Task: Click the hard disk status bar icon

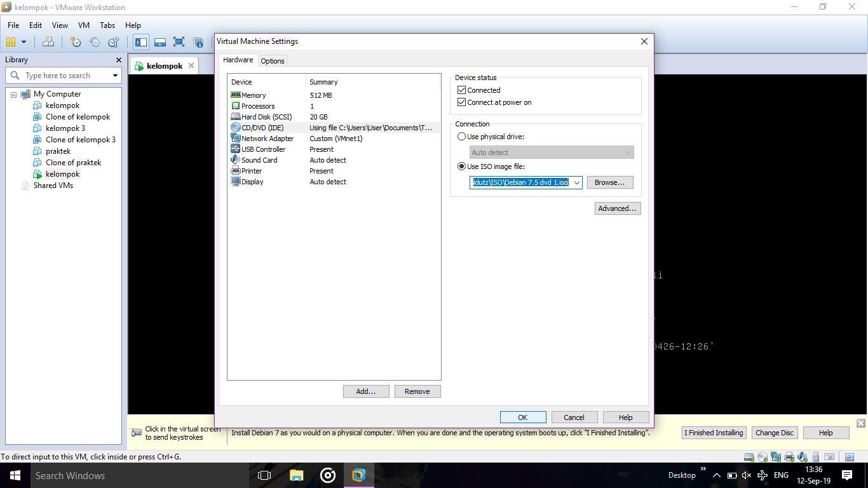Action: pos(749,457)
